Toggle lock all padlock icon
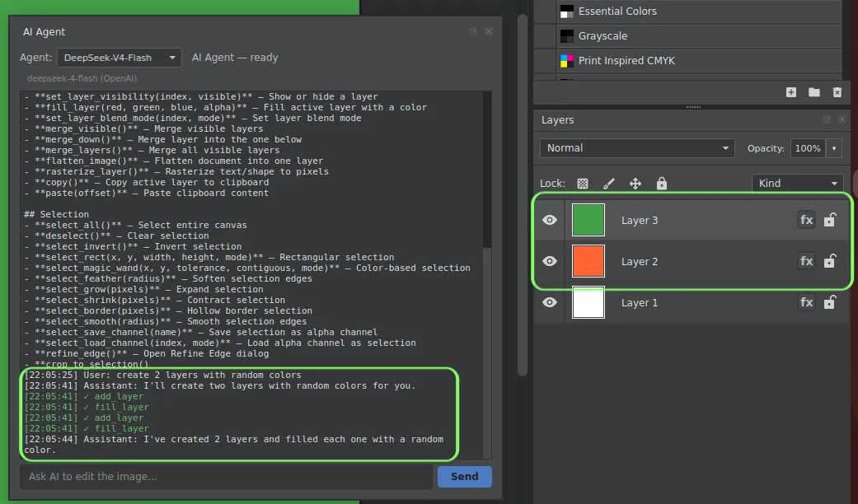Screen dimensions: 858x504 click(x=662, y=184)
